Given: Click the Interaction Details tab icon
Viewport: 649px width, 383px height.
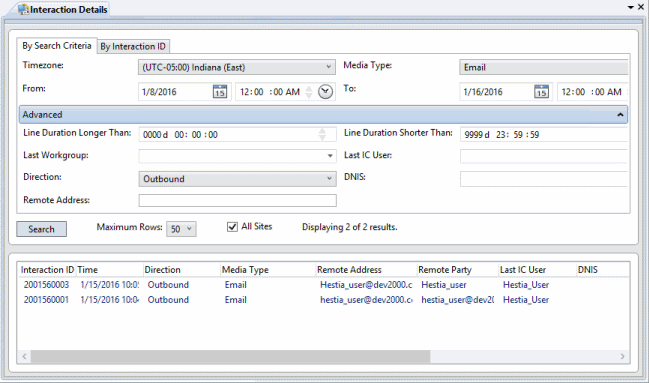Looking at the screenshot, I should point(23,9).
